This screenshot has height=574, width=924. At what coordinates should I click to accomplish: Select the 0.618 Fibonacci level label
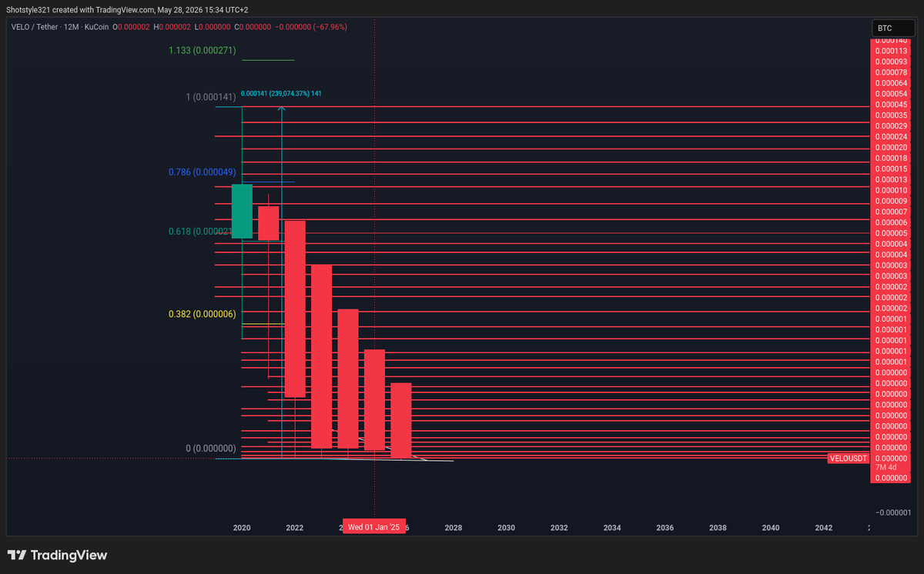(200, 231)
